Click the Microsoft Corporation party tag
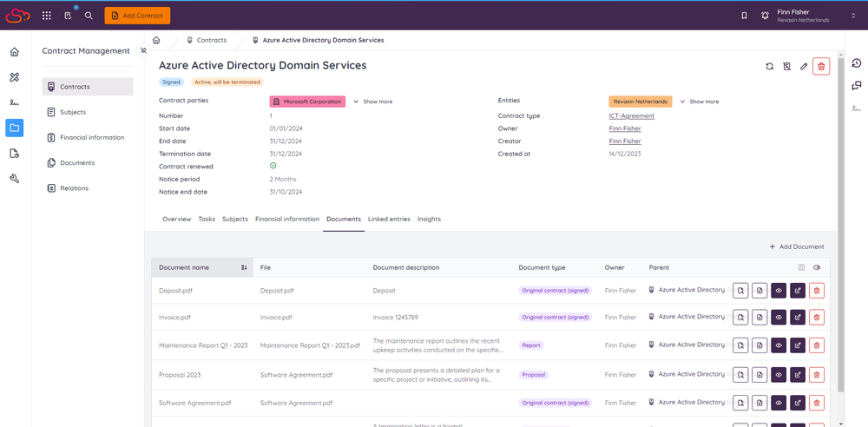This screenshot has height=427, width=868. (x=307, y=102)
